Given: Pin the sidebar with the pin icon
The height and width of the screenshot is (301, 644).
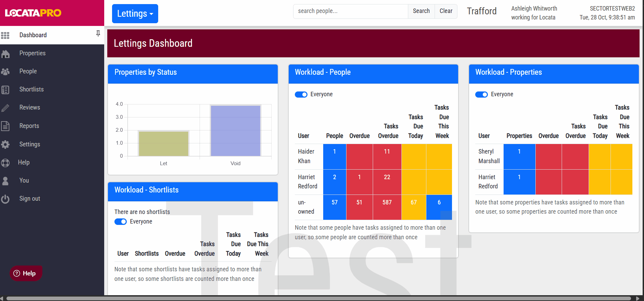Looking at the screenshot, I should coord(98,33).
